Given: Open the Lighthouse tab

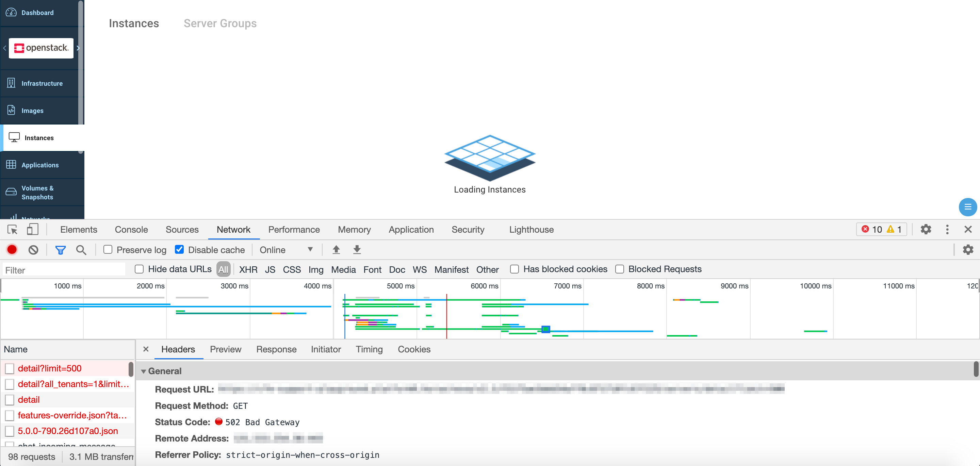Looking at the screenshot, I should click(531, 229).
